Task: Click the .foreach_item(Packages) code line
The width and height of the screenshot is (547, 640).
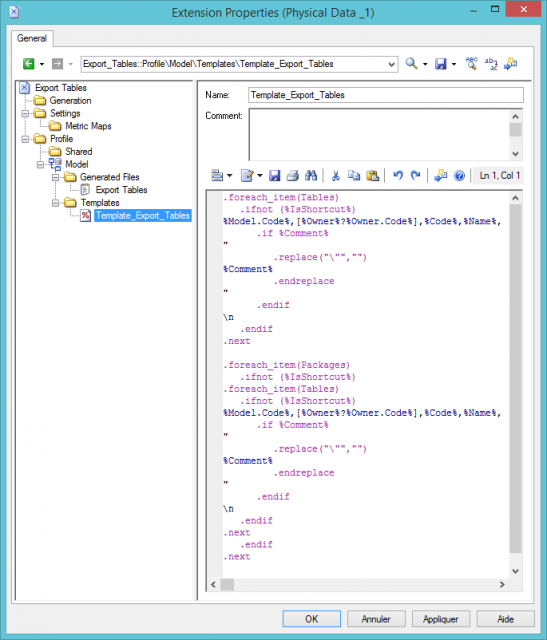Action: click(287, 365)
